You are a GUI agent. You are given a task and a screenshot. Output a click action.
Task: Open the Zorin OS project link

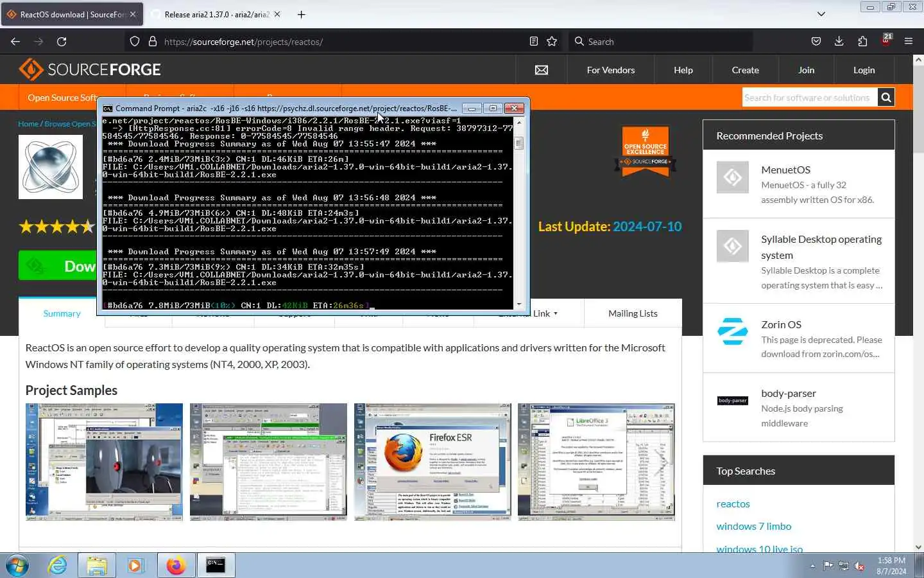(781, 324)
